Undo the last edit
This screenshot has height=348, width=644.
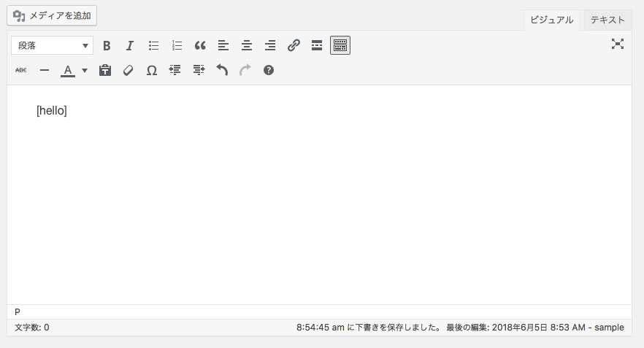pyautogui.click(x=222, y=70)
